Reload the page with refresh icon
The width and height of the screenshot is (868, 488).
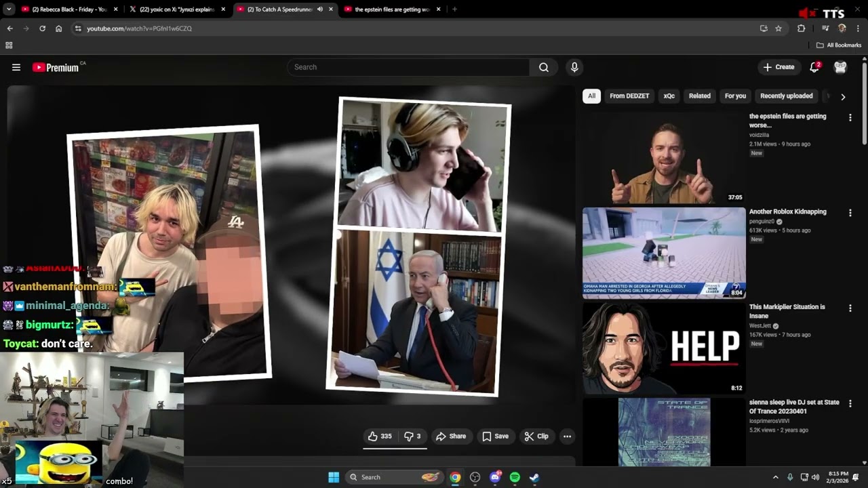click(x=42, y=28)
